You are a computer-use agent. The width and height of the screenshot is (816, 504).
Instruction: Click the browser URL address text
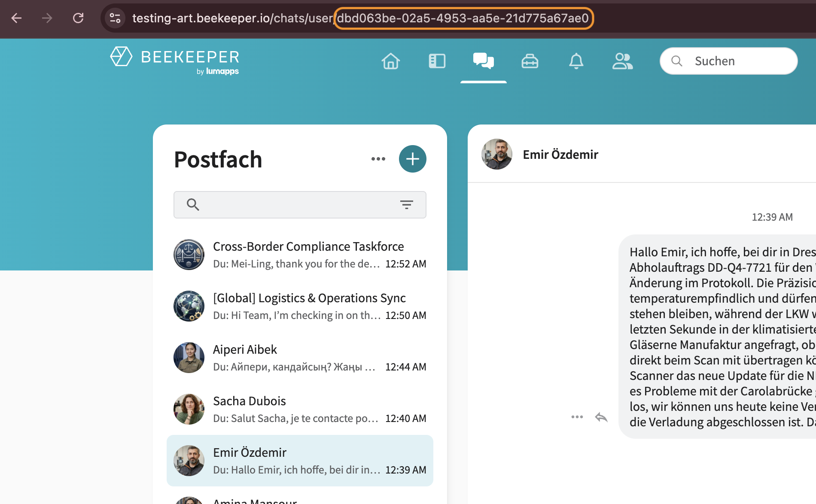[360, 18]
